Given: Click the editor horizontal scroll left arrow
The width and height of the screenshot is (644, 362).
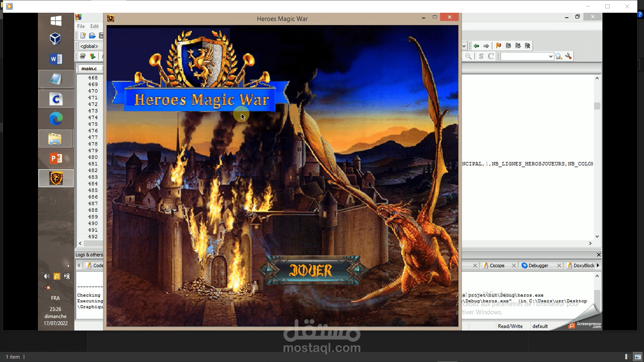Looking at the screenshot, I should pyautogui.click(x=80, y=243).
